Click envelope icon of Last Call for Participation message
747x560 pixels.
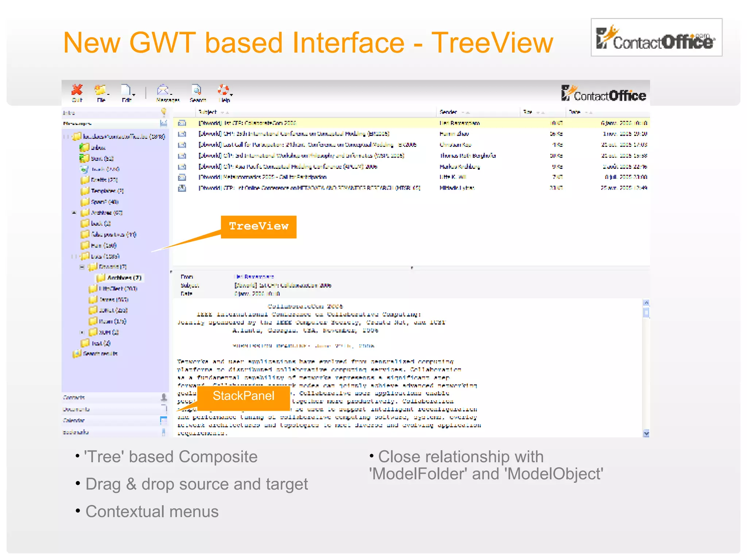[x=182, y=145]
